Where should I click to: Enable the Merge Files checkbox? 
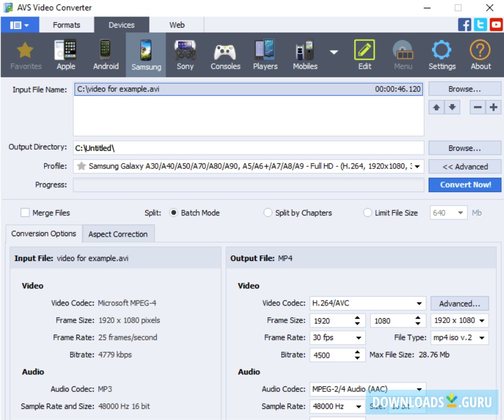[x=24, y=212]
